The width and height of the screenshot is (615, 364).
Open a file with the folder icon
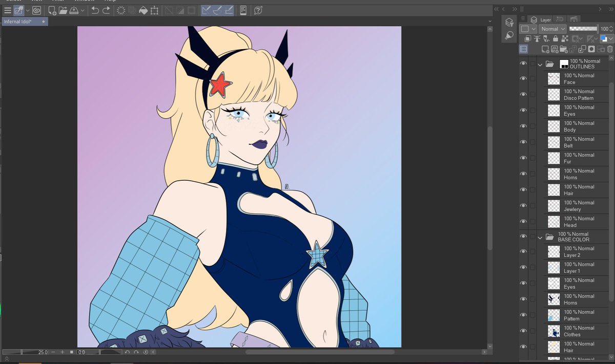pyautogui.click(x=63, y=10)
